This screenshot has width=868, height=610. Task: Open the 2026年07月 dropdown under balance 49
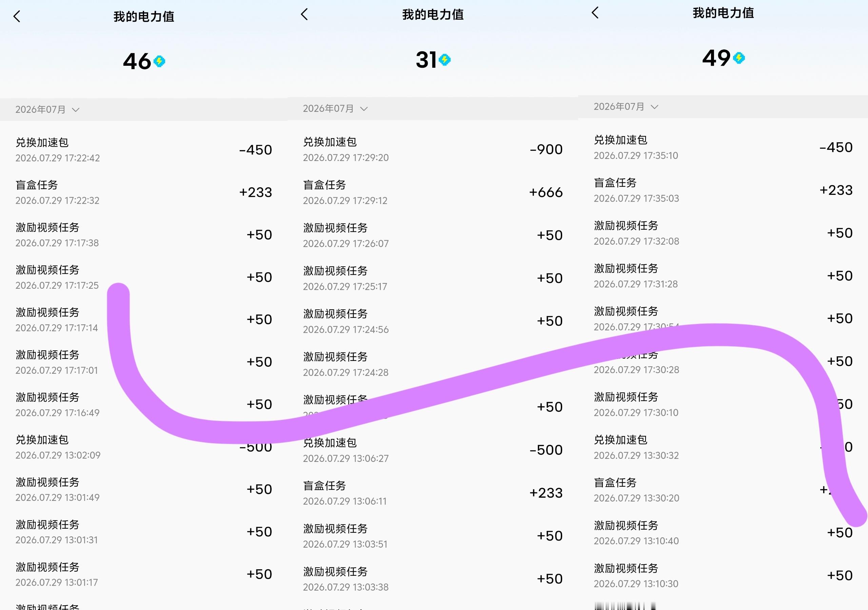click(x=626, y=107)
